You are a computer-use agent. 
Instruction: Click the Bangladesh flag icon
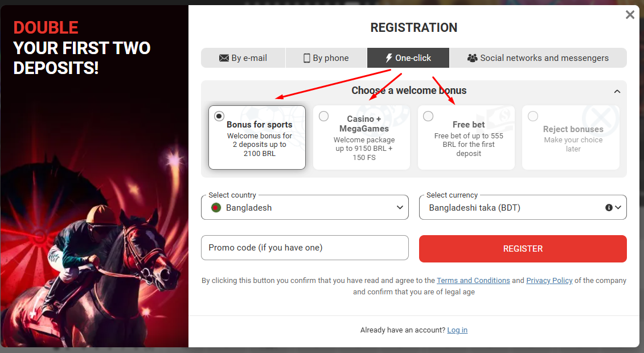(x=216, y=208)
